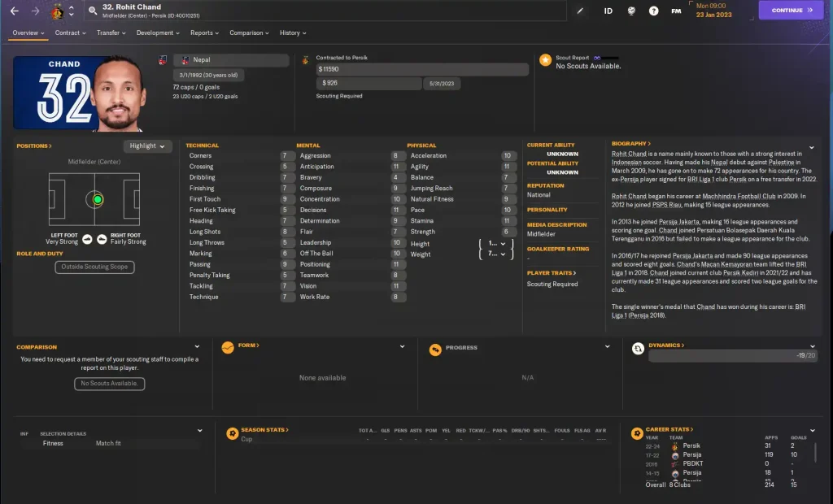
Task: Click the Outside Scouting Scope button
Action: pos(94,267)
